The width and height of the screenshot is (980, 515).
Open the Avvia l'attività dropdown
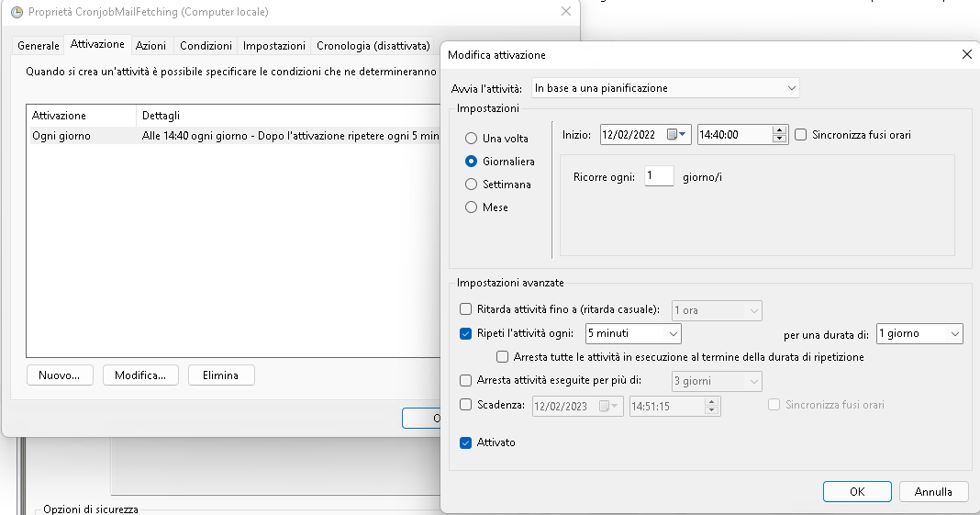665,88
